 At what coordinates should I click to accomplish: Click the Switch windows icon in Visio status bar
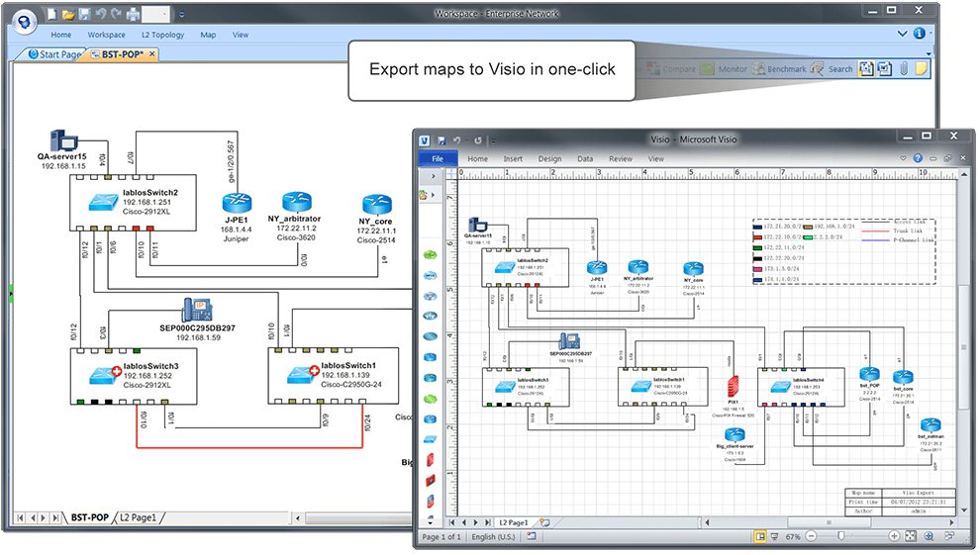[949, 536]
